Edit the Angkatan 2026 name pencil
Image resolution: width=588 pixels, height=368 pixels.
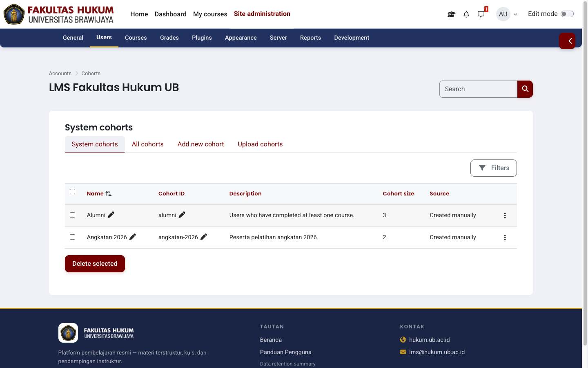133,237
